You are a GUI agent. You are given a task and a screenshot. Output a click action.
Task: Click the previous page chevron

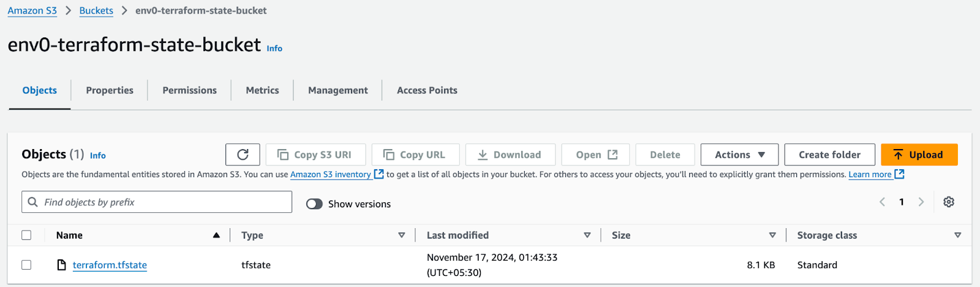click(x=882, y=202)
